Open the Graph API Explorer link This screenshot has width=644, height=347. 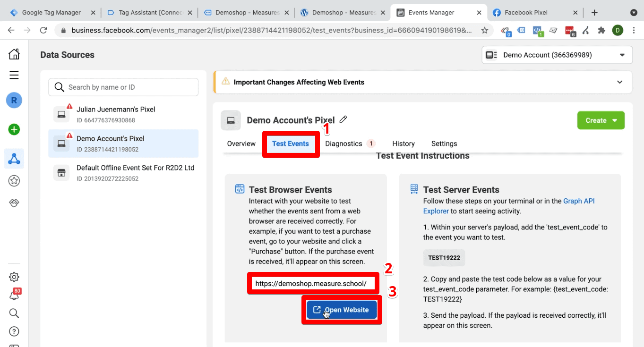coord(579,201)
